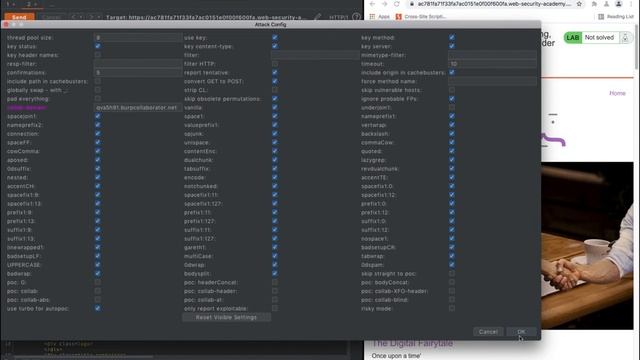Toggle key content-type checkbox
640x360 pixels.
[x=275, y=46]
